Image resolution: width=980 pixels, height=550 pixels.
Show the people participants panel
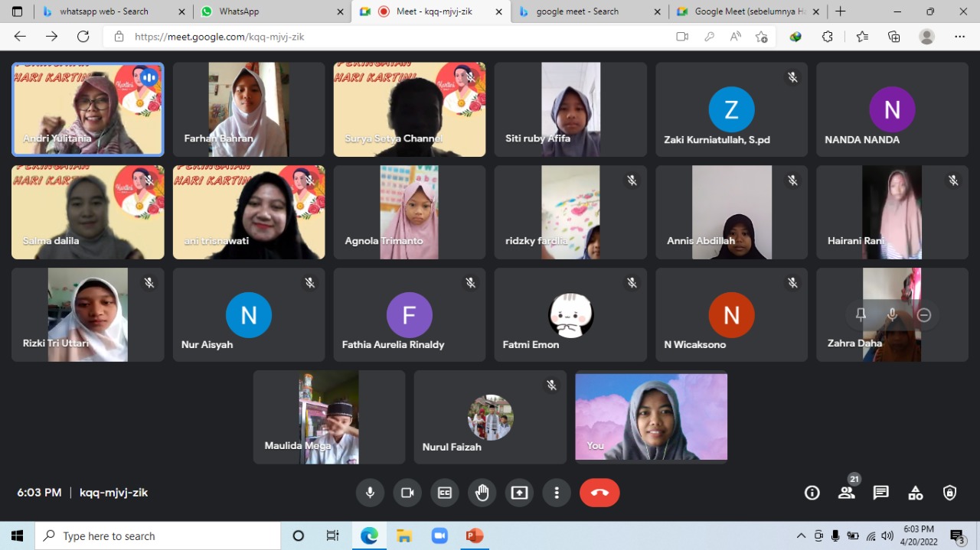pos(846,493)
